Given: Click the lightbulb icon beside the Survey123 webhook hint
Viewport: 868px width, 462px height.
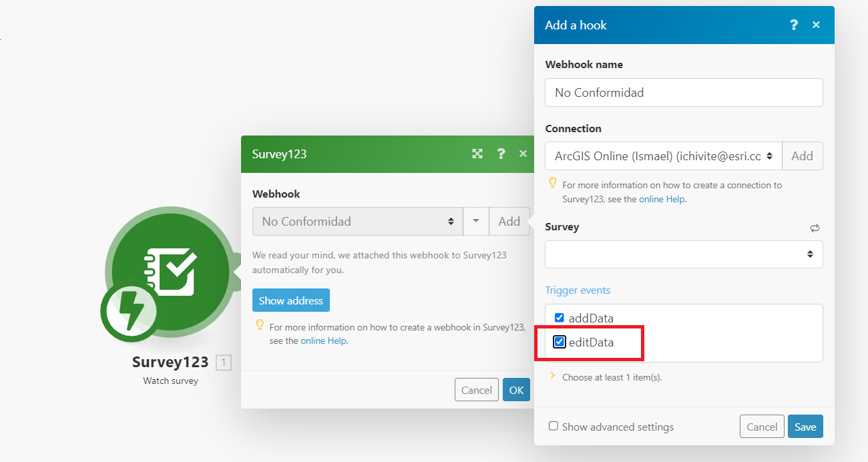Looking at the screenshot, I should tap(259, 325).
